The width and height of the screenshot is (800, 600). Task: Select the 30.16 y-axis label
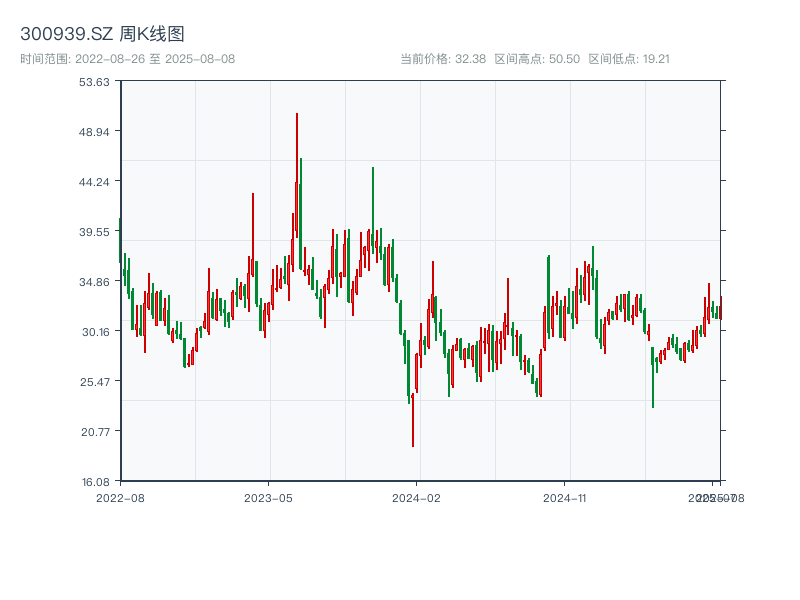[95, 332]
